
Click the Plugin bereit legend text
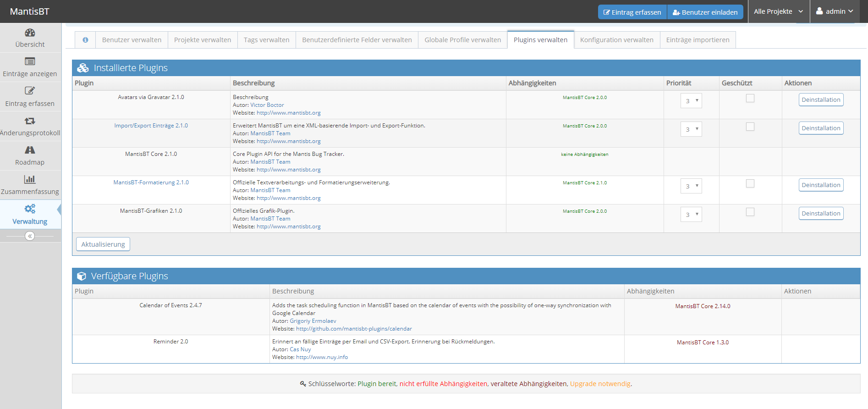(377, 384)
